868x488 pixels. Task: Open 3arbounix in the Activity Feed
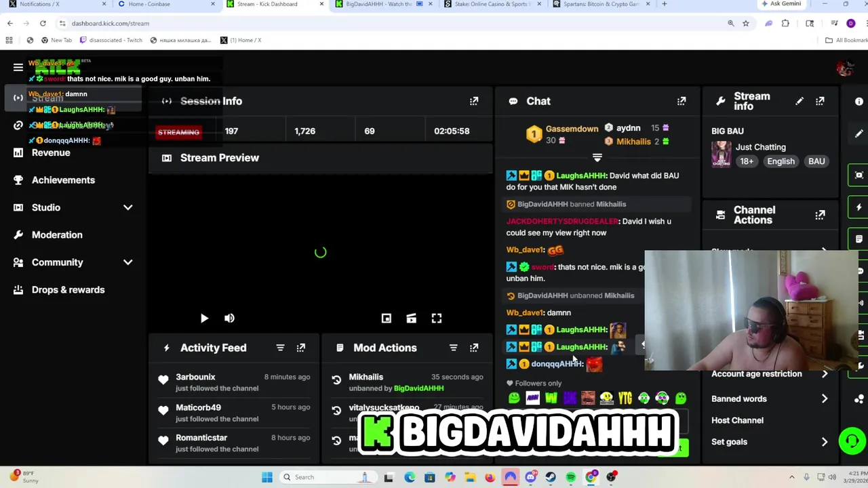pyautogui.click(x=195, y=377)
